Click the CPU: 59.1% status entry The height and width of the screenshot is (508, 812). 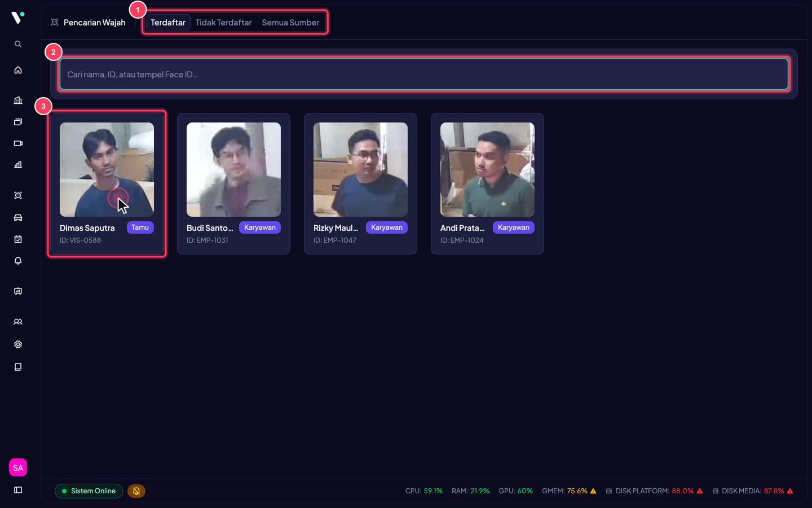pos(424,491)
